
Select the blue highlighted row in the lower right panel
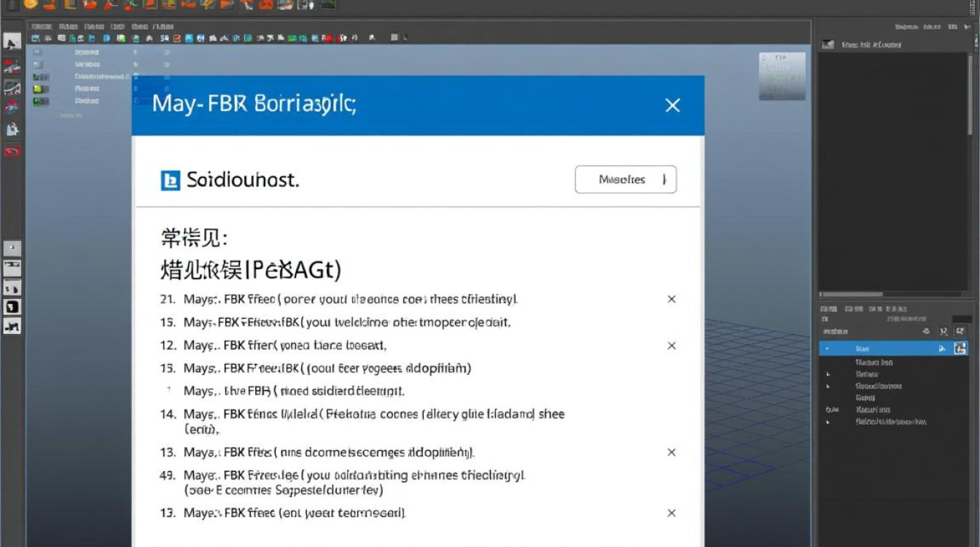893,349
